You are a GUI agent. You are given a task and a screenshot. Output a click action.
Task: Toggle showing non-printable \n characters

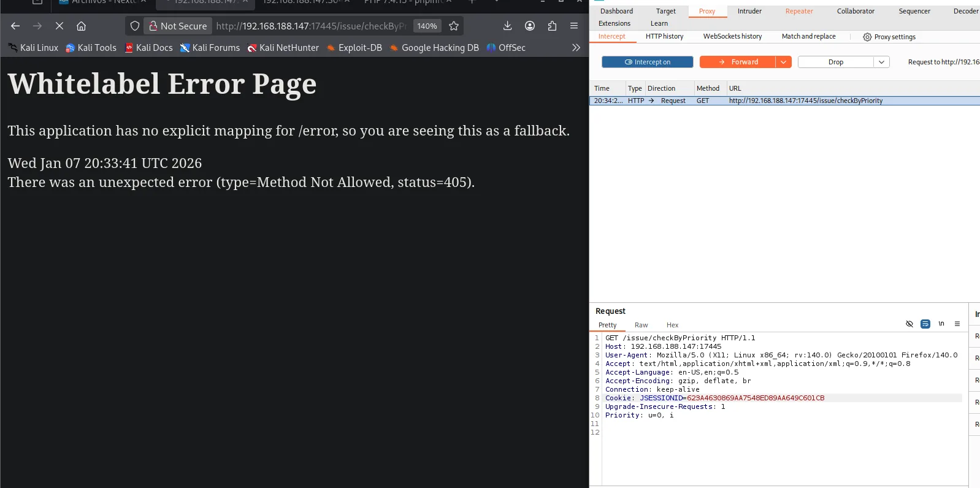pos(941,324)
